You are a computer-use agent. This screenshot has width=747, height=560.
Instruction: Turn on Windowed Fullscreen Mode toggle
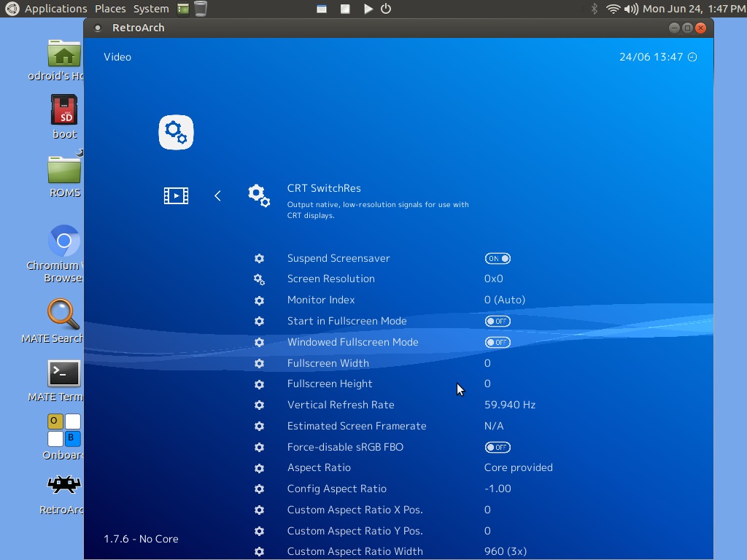point(498,343)
